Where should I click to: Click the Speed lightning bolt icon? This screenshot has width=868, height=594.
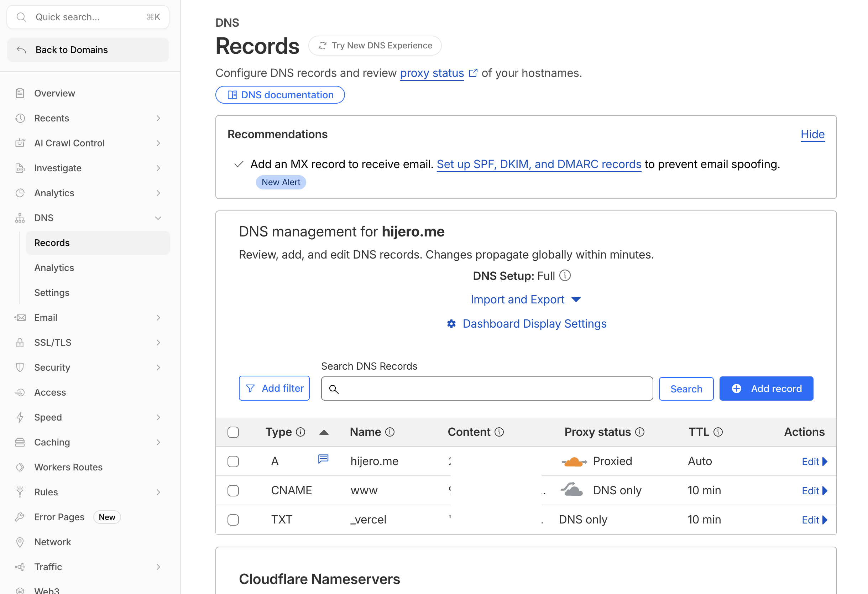pos(20,417)
